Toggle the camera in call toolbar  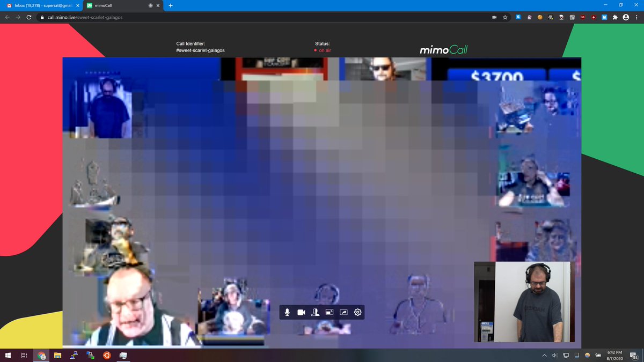(301, 312)
